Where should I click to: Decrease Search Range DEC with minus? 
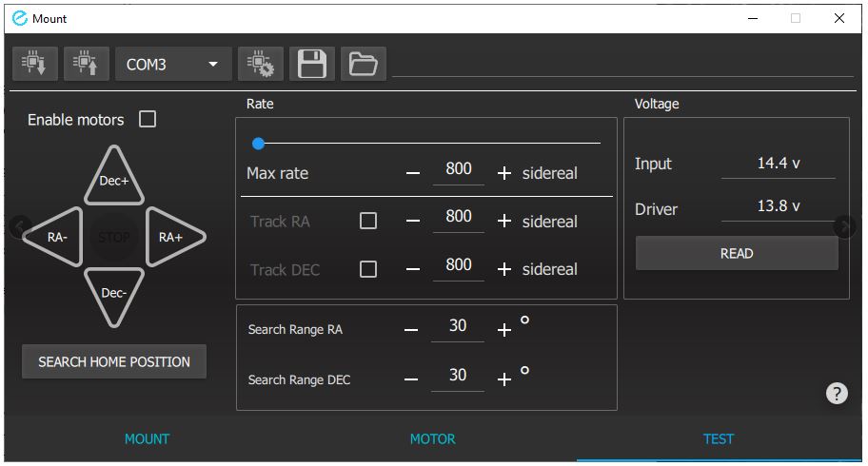[411, 379]
